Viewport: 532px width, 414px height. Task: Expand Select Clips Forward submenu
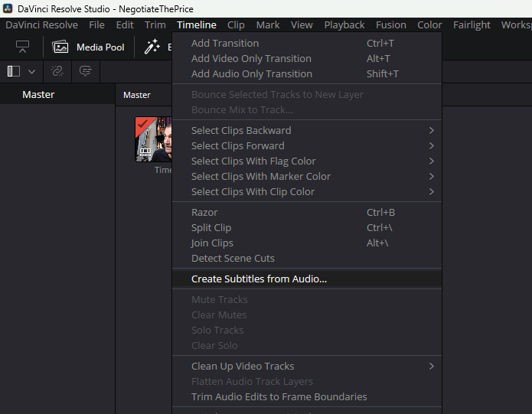(307, 145)
